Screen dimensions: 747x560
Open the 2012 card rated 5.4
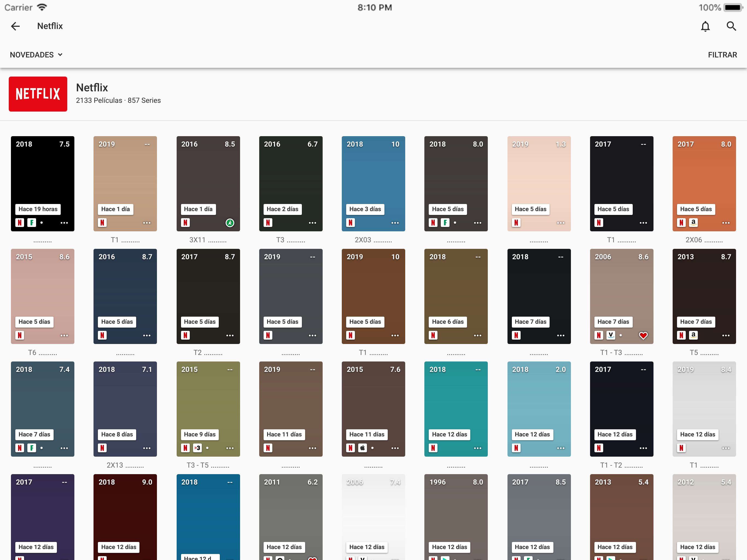[704, 517]
